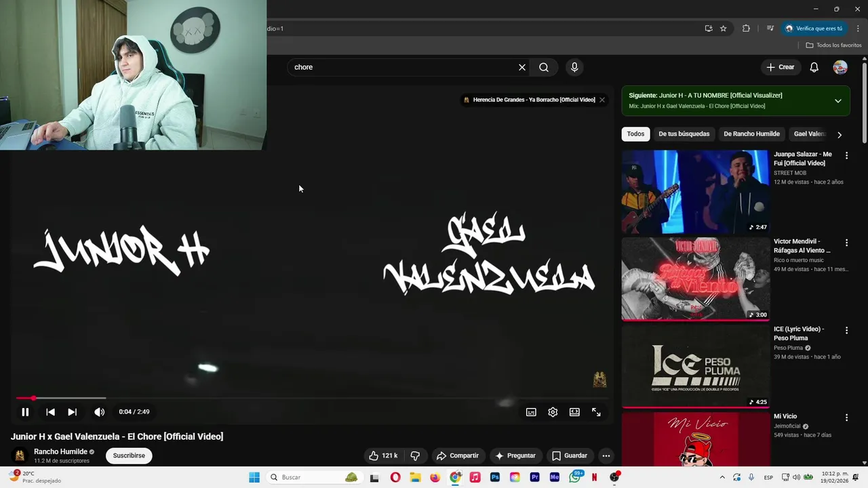Switch the player to theater mode
Screen dimensions: 868x488
(574, 412)
